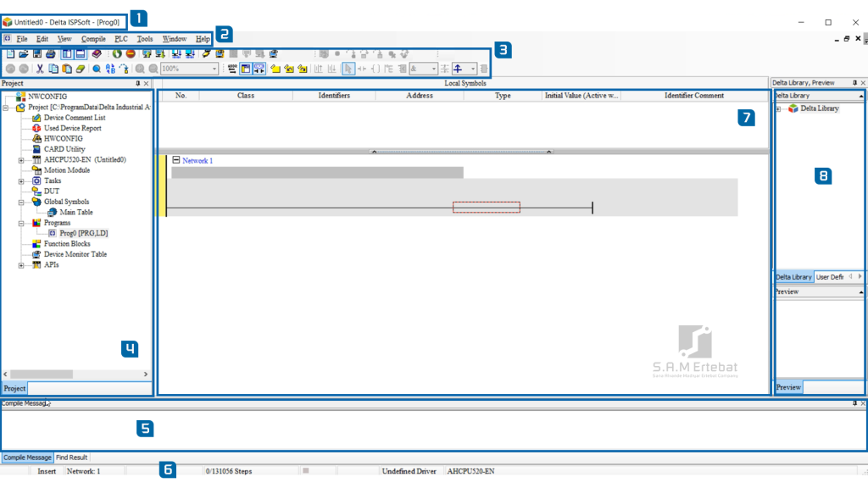Open the View menu
The width and height of the screenshot is (868, 488).
[x=64, y=39]
